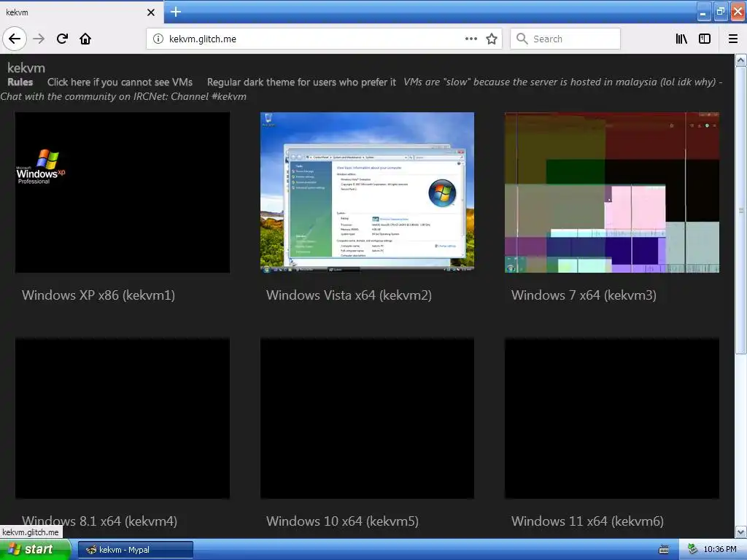This screenshot has height=560, width=747.
Task: Open the Windows Vista x64 thumbnail
Action: coord(367,192)
